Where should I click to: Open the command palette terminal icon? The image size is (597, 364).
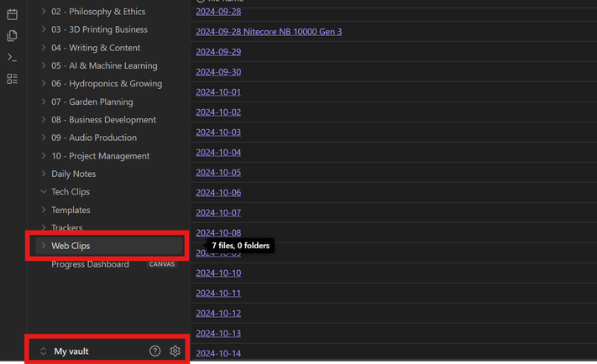point(13,57)
